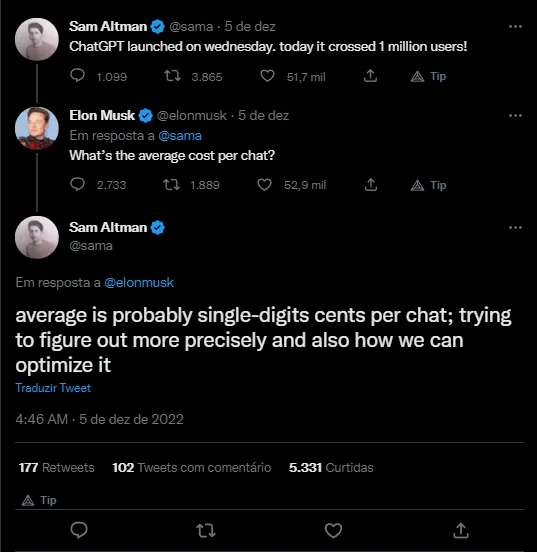Open more options on the main reply tweet
Image resolution: width=537 pixels, height=552 pixels.
tap(515, 227)
